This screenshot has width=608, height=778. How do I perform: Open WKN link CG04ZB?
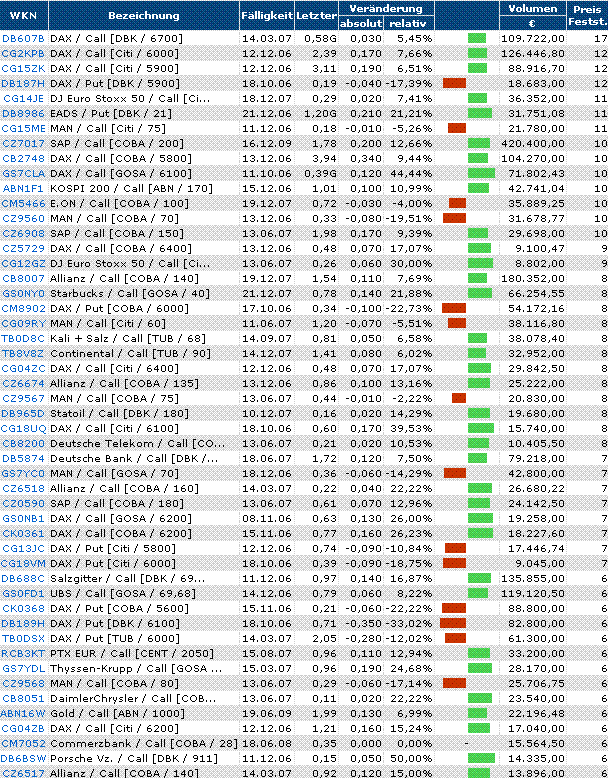tap(23, 728)
